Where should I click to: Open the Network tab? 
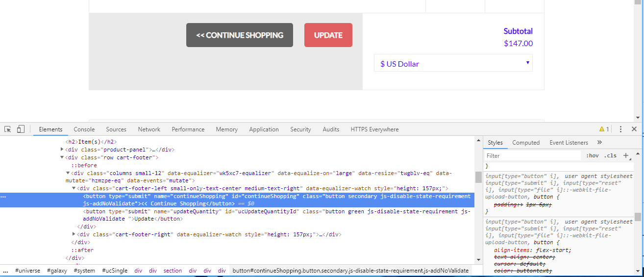(x=149, y=129)
